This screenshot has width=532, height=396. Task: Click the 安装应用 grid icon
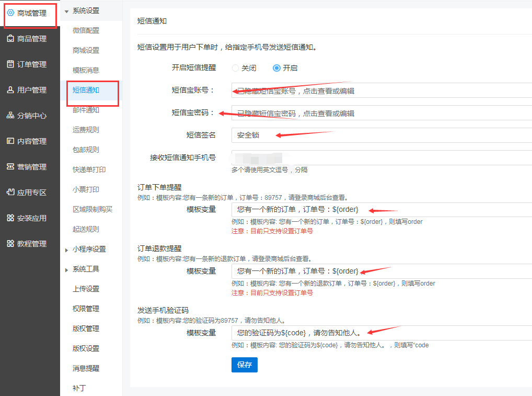pos(10,218)
